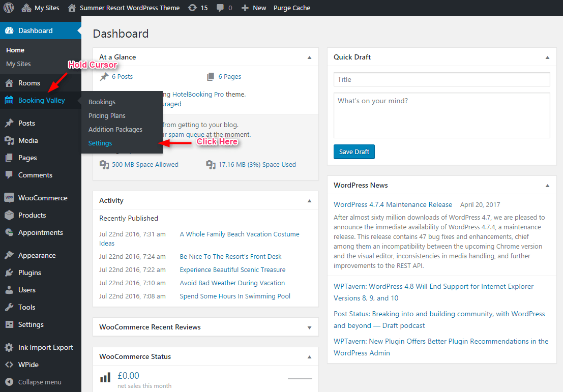Open the 6 Posts link
The width and height of the screenshot is (563, 392).
click(x=122, y=76)
